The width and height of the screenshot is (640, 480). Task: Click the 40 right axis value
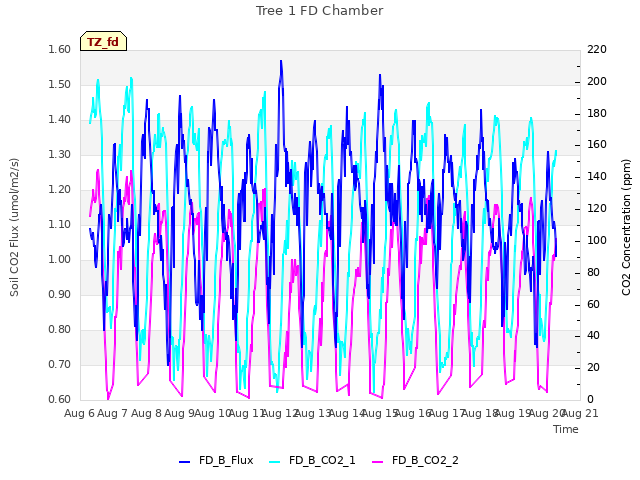tap(593, 336)
